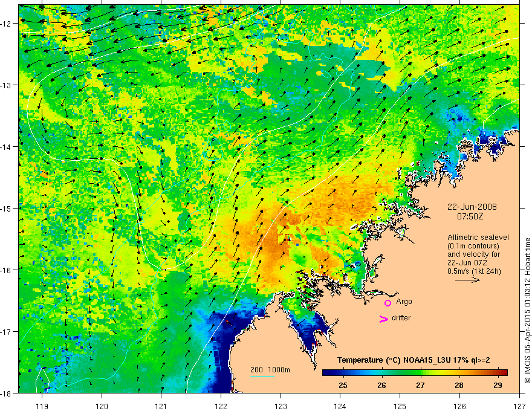Click latitude axis label -12

[7, 24]
